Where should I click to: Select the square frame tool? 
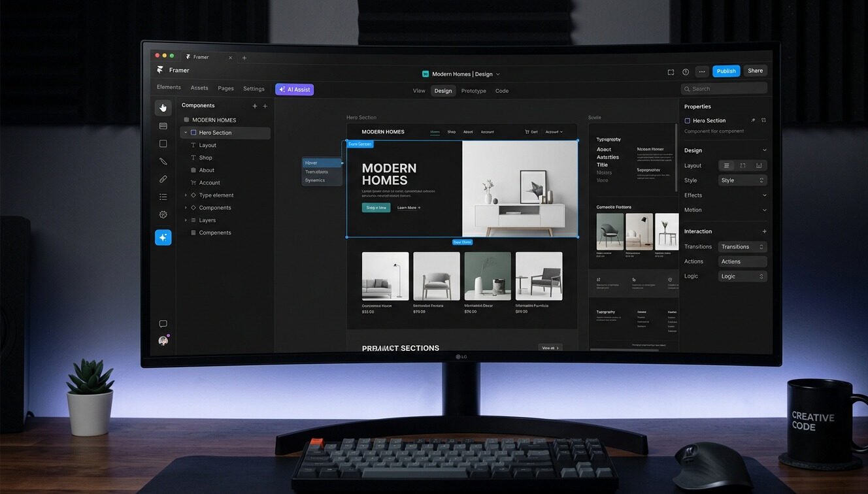(163, 144)
